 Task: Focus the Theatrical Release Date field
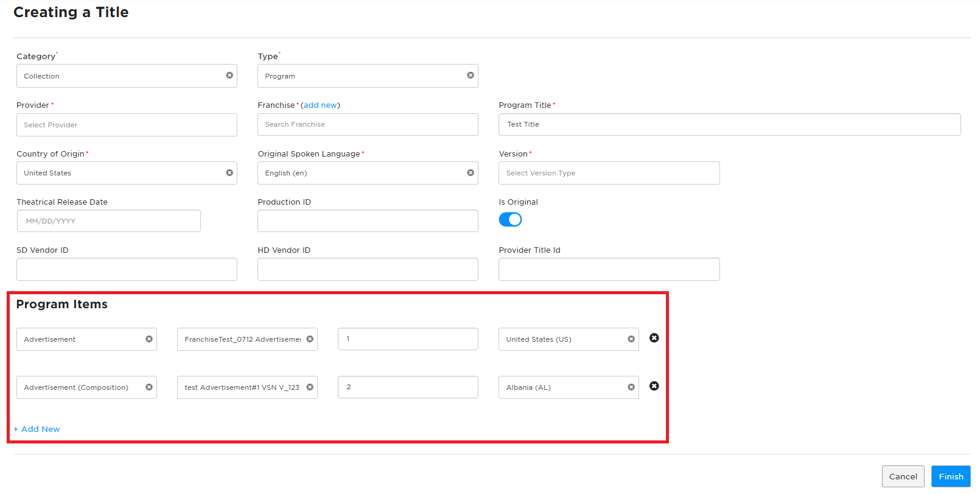click(109, 221)
